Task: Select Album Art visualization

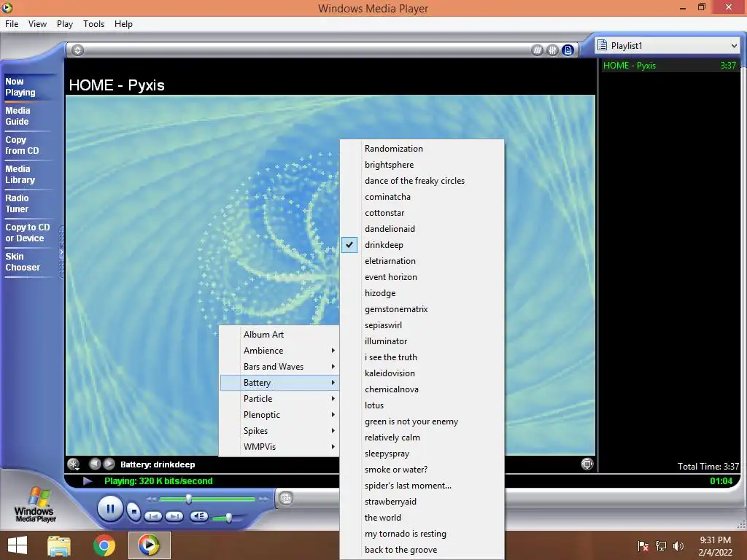Action: pos(279,334)
